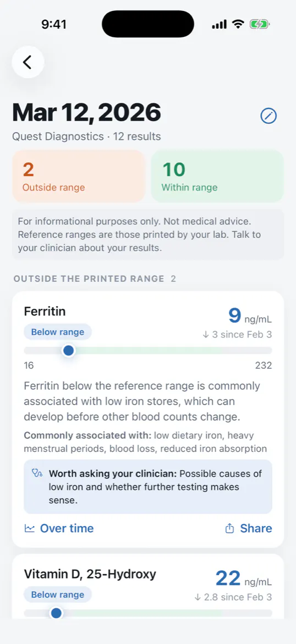Select the Vitamin D range slider marker
296x644 pixels.
tap(56, 613)
